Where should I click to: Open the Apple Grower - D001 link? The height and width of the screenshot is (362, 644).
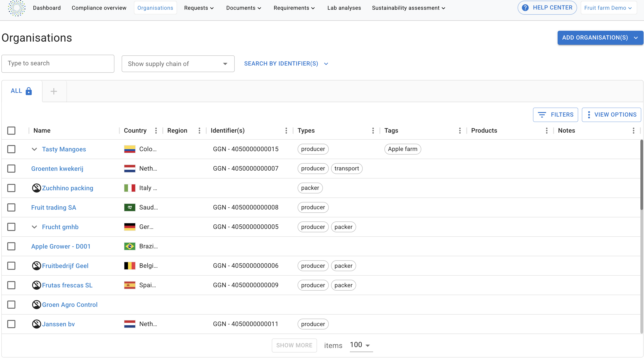pyautogui.click(x=61, y=246)
